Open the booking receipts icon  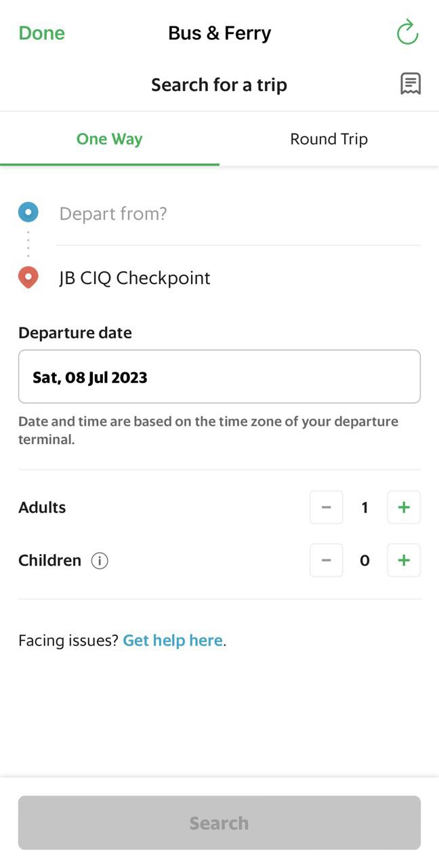pyautogui.click(x=411, y=84)
